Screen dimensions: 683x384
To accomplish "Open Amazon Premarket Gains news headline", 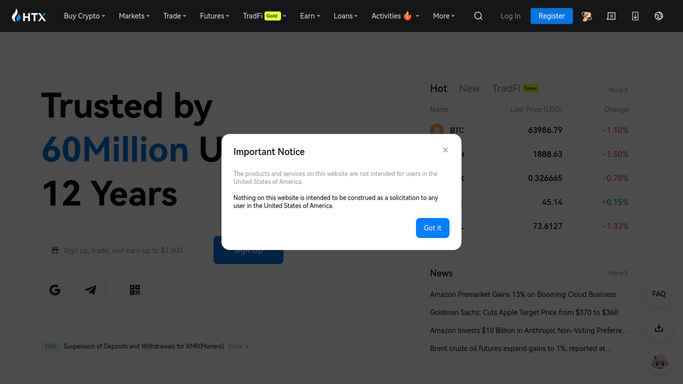I will (523, 295).
